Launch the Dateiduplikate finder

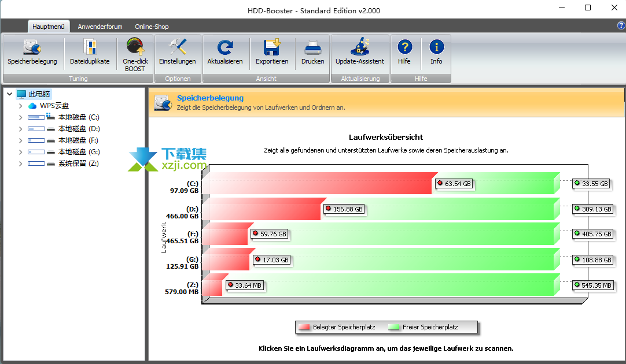pos(90,53)
